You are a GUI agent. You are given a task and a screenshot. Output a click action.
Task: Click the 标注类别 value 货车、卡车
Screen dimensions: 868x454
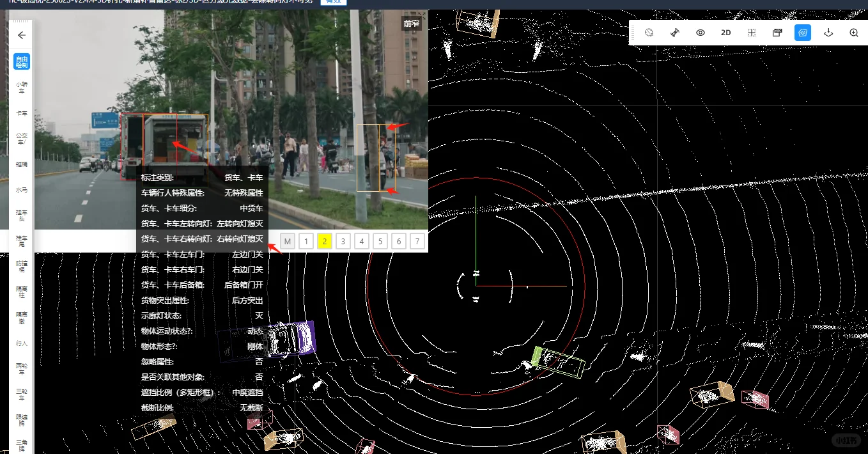[x=244, y=177]
